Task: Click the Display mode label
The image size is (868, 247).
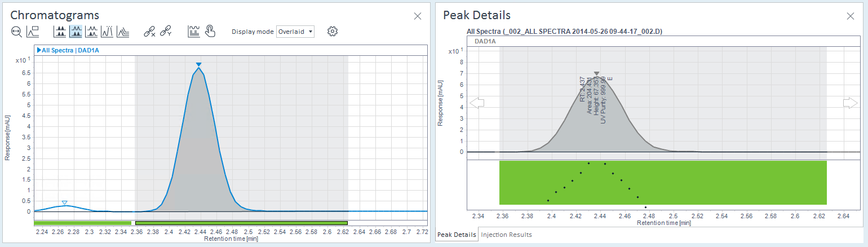Action: (x=253, y=32)
